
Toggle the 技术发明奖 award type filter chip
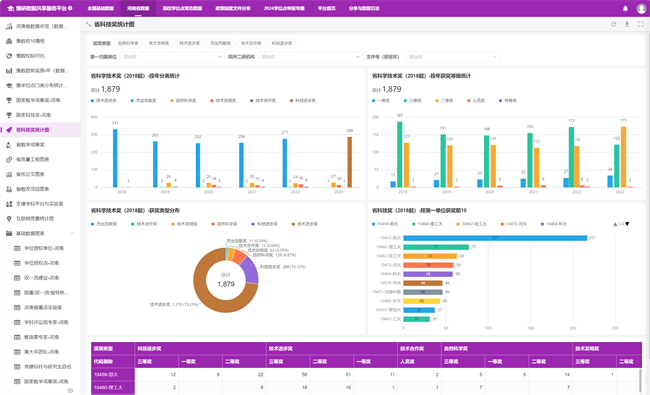[x=159, y=43]
